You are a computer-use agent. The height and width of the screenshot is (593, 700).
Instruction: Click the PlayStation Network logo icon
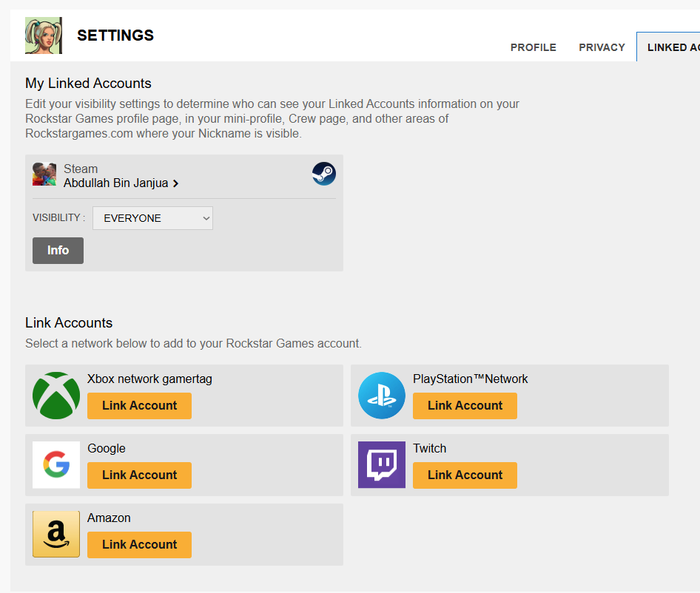(382, 396)
